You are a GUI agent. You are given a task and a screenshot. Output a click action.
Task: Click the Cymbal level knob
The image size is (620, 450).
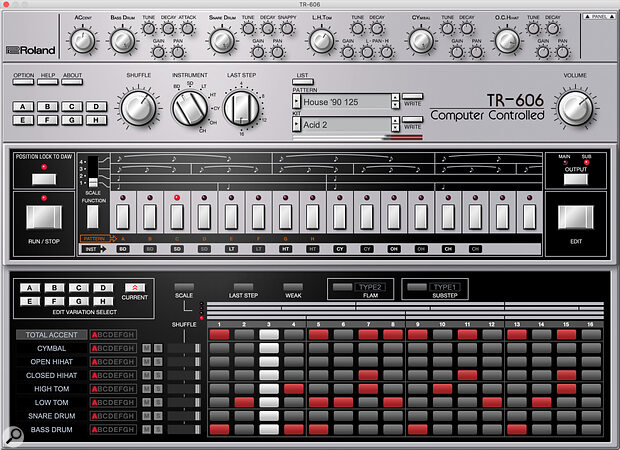click(x=421, y=41)
